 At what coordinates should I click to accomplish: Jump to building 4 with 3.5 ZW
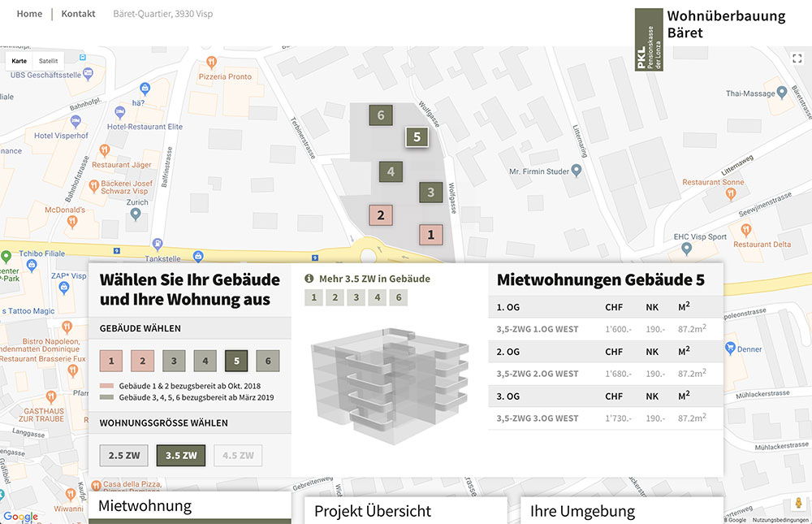(x=377, y=297)
